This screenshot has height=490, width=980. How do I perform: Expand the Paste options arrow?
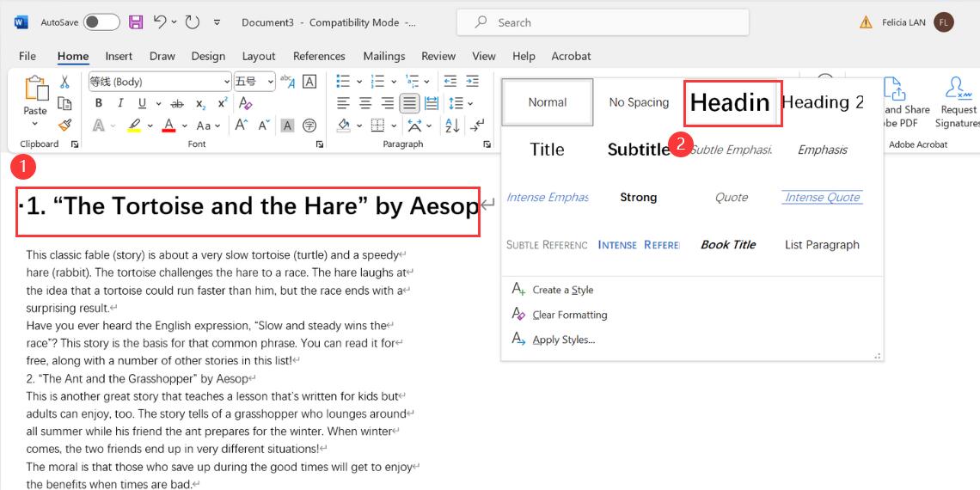pyautogui.click(x=35, y=125)
